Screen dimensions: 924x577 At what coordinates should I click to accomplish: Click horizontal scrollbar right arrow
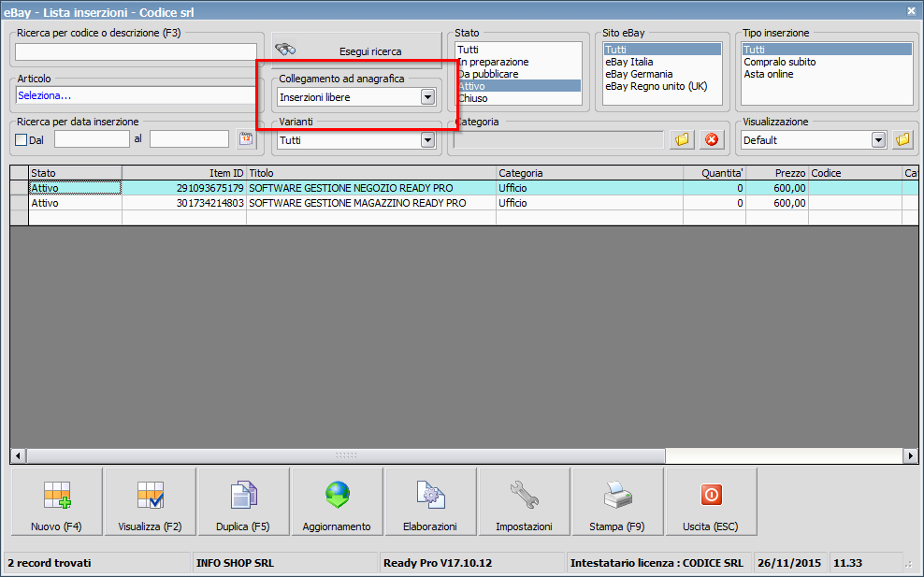click(911, 455)
